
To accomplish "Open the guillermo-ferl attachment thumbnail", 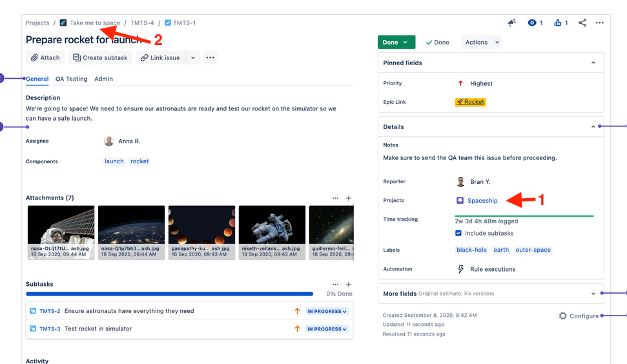I will (x=331, y=232).
